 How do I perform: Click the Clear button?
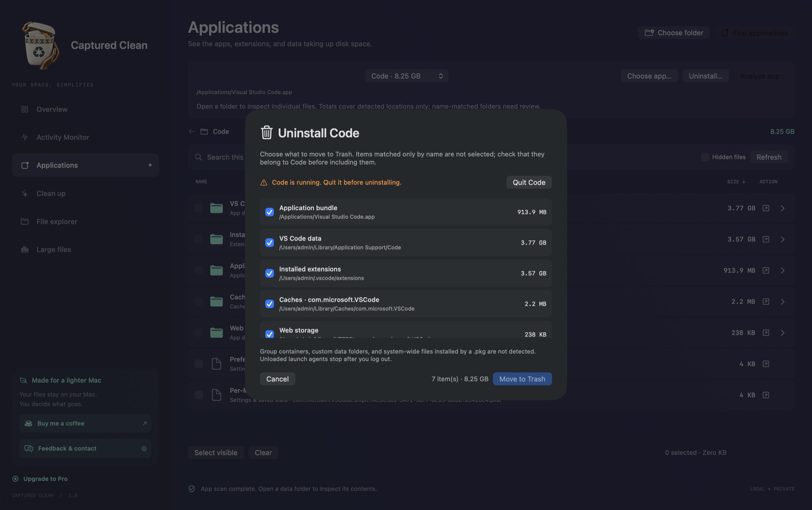[263, 452]
